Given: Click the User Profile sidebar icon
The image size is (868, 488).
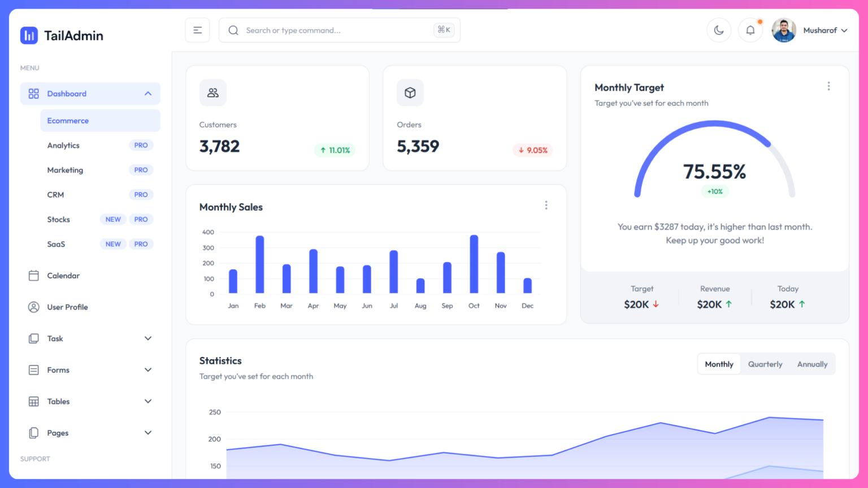Looking at the screenshot, I should click(34, 307).
